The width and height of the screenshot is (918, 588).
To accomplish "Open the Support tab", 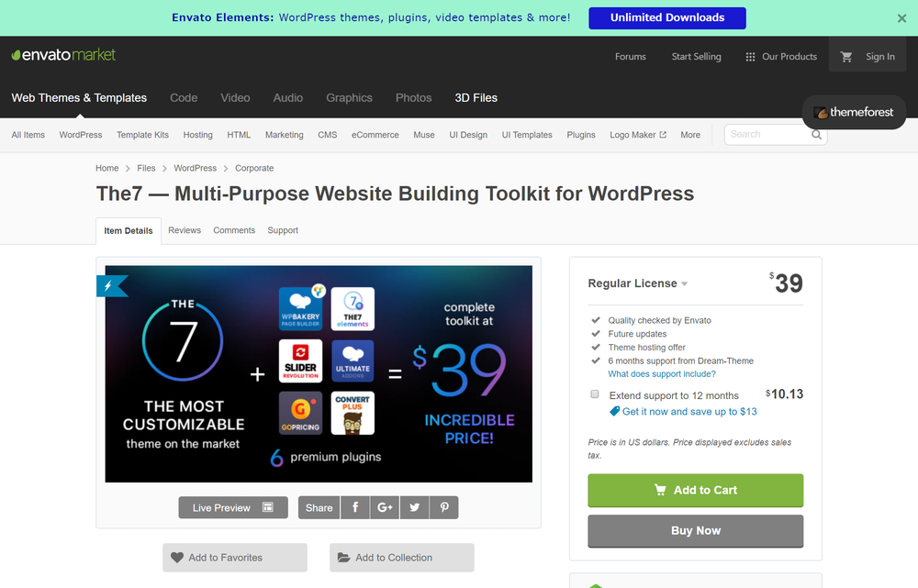I will 283,230.
